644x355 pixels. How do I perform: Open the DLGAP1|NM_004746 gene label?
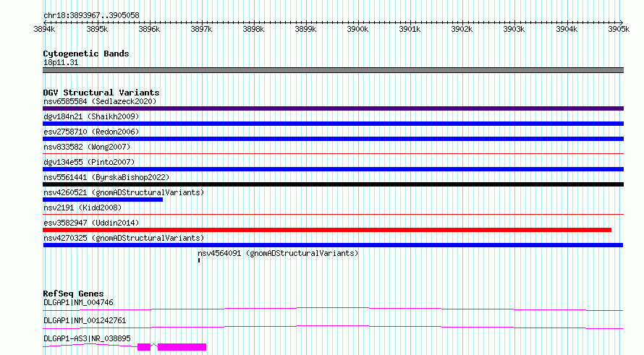coord(78,302)
